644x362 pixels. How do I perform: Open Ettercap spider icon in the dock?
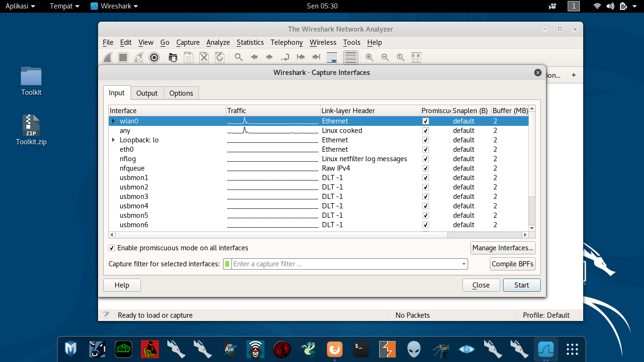coord(440,349)
